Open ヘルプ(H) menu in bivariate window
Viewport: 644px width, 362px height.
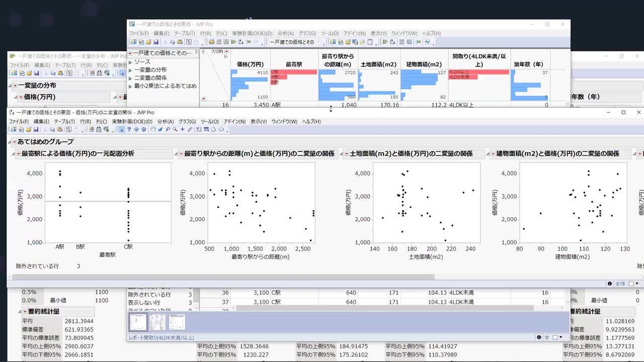tap(311, 122)
